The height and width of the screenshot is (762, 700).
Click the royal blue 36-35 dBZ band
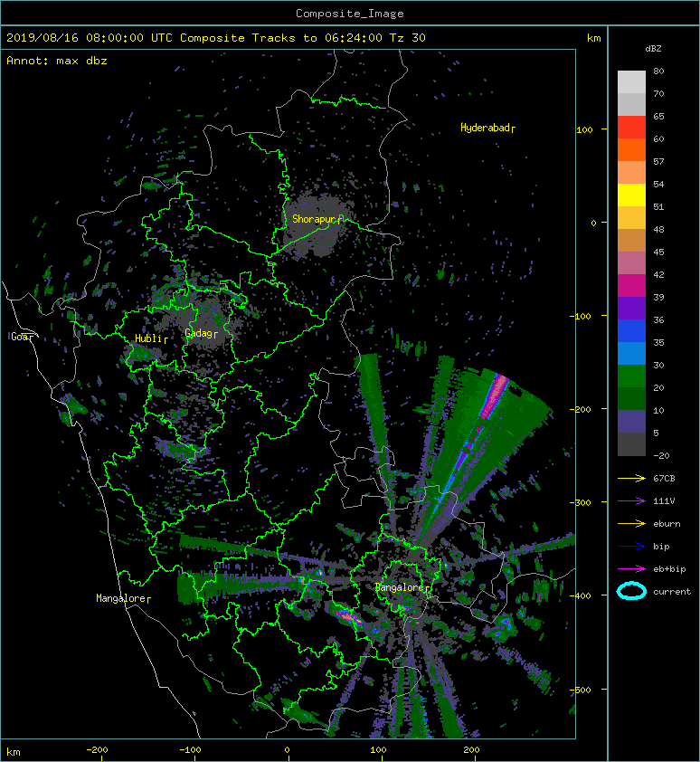pyautogui.click(x=631, y=331)
